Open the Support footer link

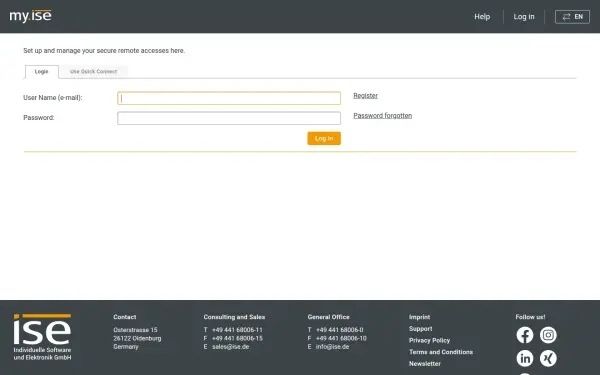pyautogui.click(x=421, y=329)
